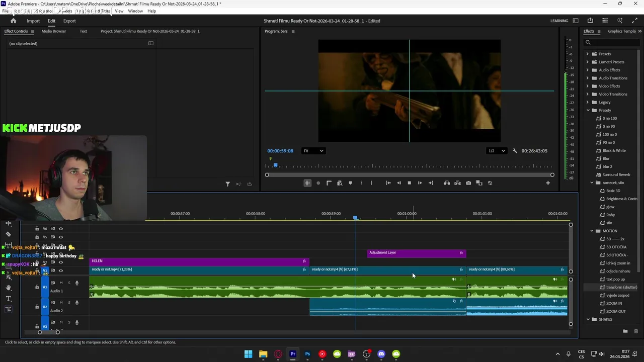Click the LEARNING workspace label
This screenshot has height=362, width=644.
coord(559,21)
